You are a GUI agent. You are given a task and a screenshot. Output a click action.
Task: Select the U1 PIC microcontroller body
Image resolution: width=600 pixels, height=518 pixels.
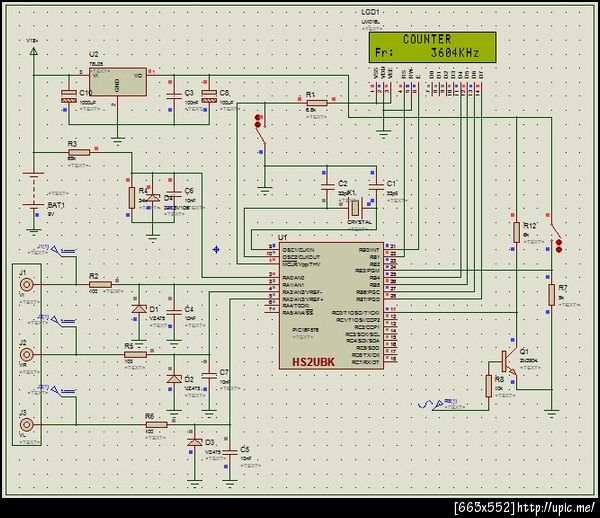tap(331, 305)
